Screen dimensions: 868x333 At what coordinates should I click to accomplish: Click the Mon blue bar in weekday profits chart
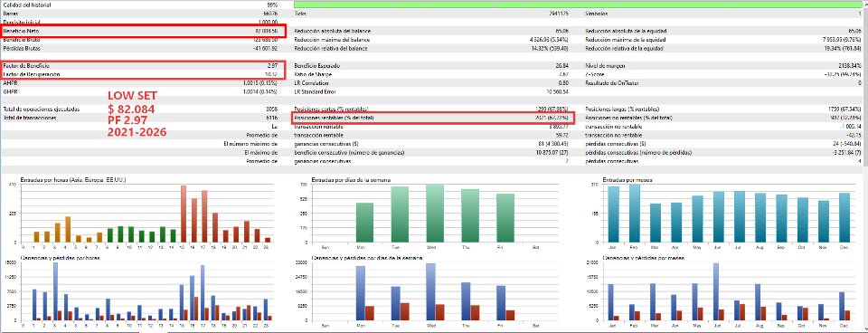pos(361,293)
